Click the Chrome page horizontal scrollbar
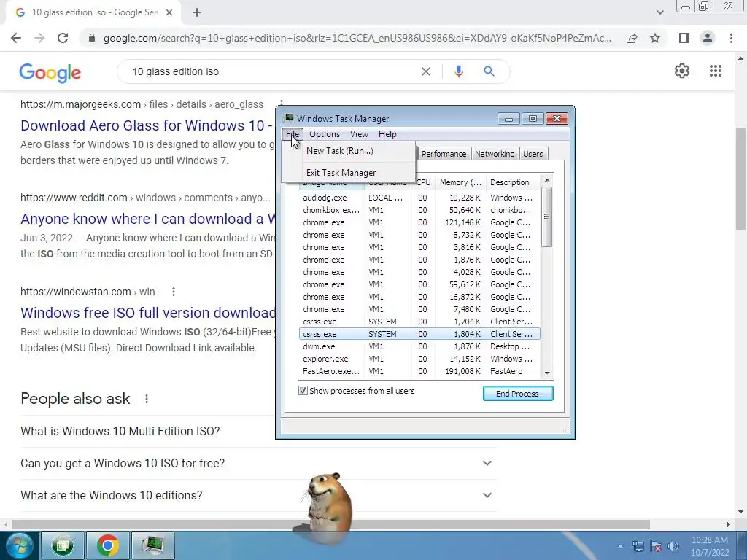 pyautogui.click(x=331, y=524)
